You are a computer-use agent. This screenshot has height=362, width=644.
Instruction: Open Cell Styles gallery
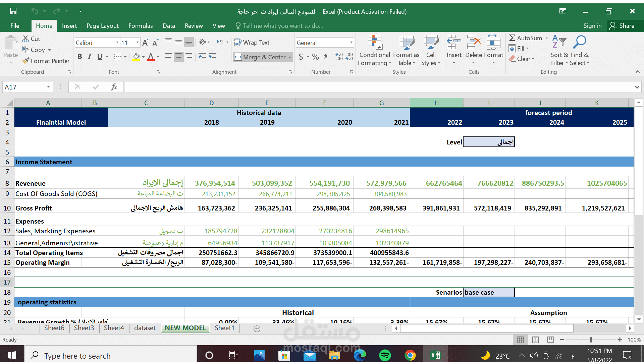[x=431, y=50]
